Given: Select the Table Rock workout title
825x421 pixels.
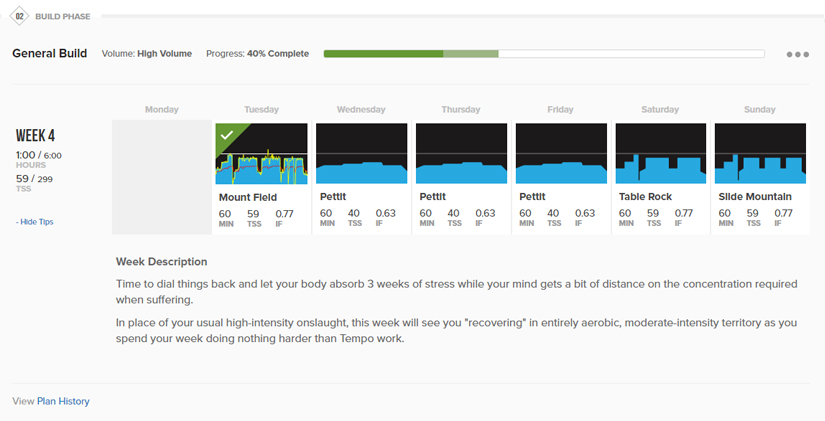Looking at the screenshot, I should click(645, 197).
